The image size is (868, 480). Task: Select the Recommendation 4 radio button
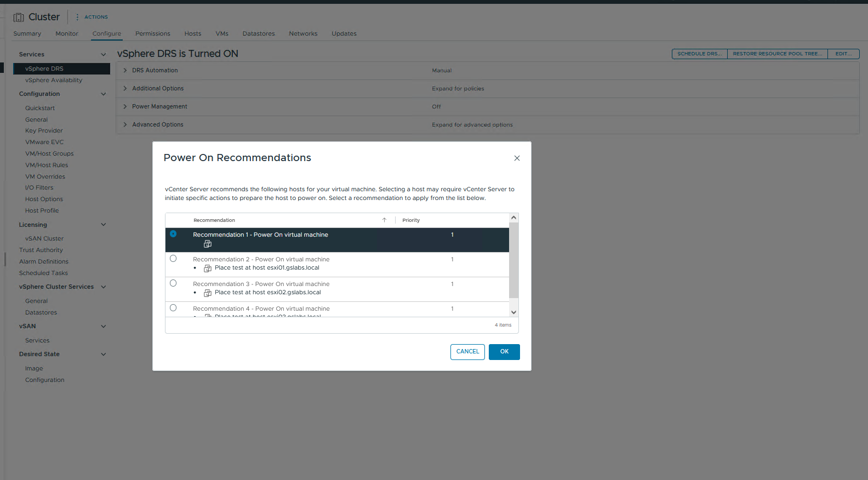point(173,308)
